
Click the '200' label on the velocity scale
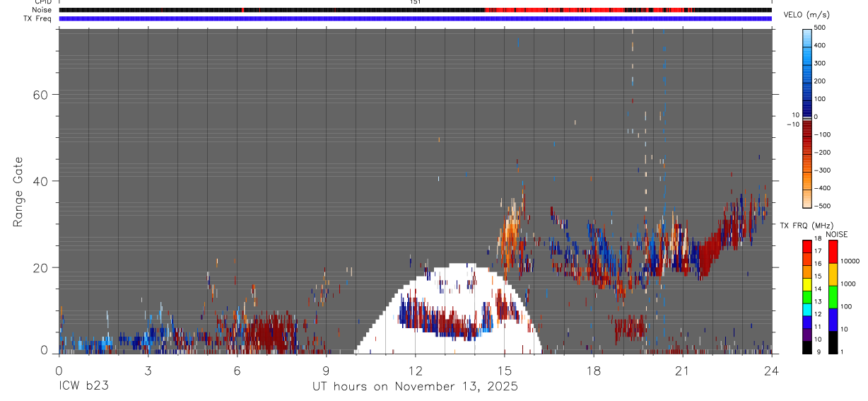(x=820, y=81)
